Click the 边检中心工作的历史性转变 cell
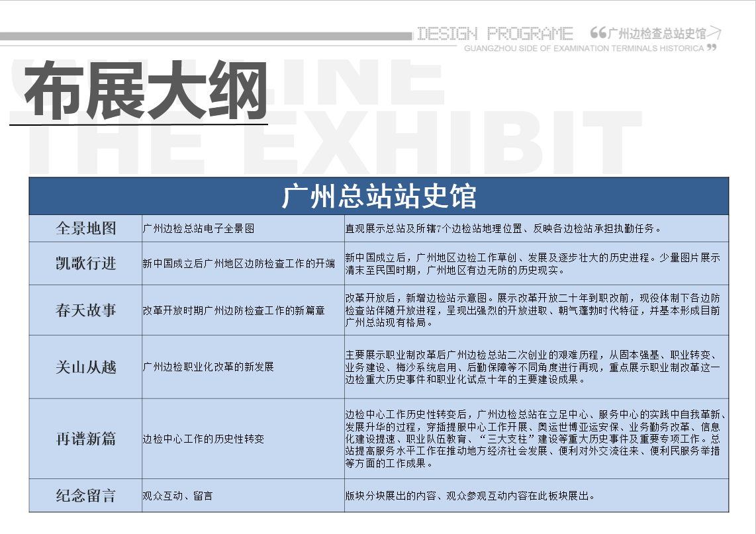The height and width of the screenshot is (534, 756). tap(203, 439)
